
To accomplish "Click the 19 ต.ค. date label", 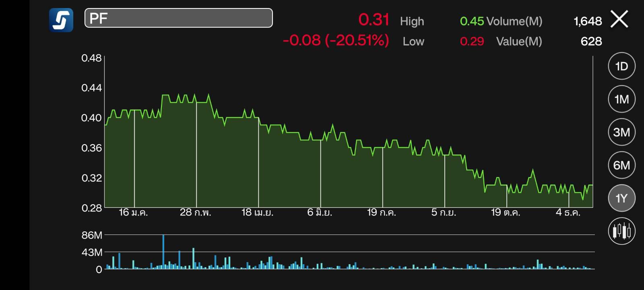I will point(506,212).
